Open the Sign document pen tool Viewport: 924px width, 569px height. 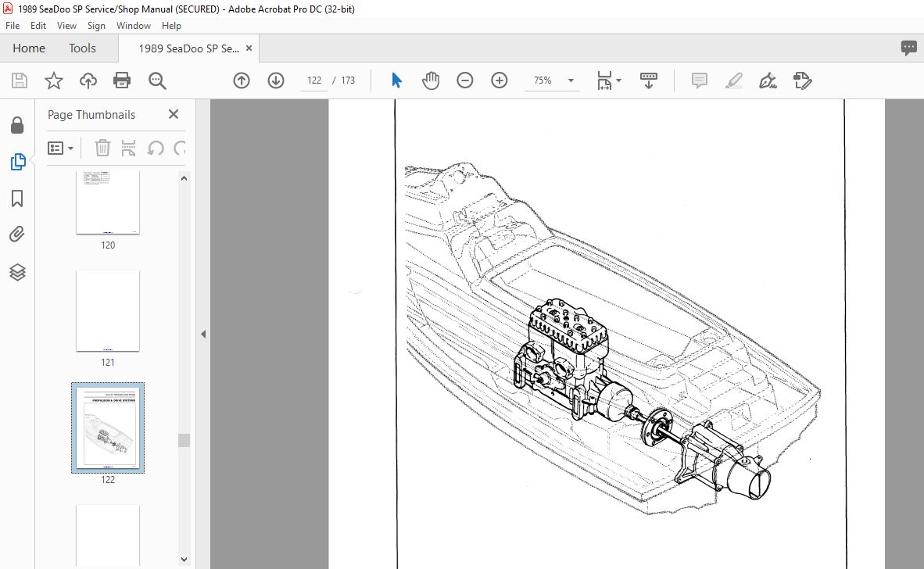tap(768, 81)
